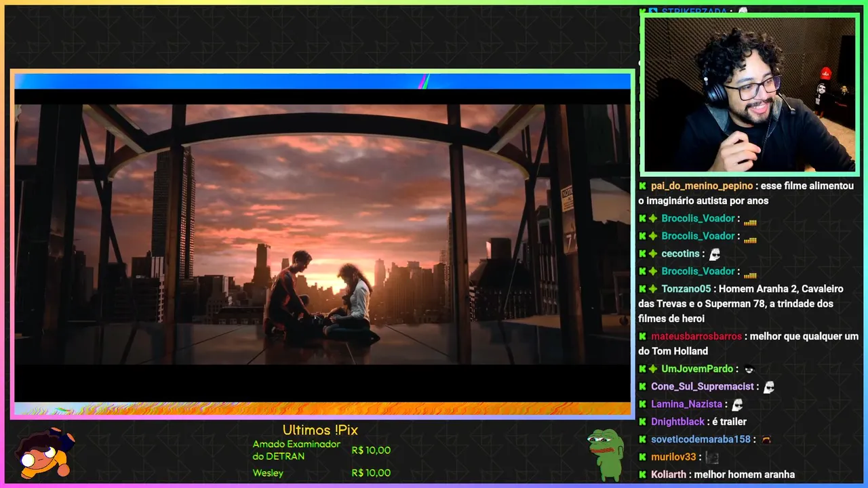The width and height of the screenshot is (868, 488).
Task: Click the green subscriber badge beside UmJovemPardo
Action: coord(653,369)
